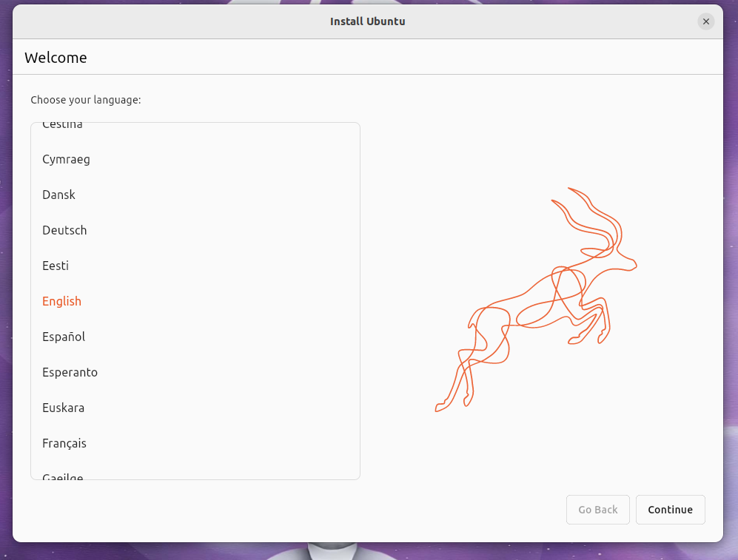Screen dimensions: 738x560
Task: Select Cymraeg in the language list
Action: [66, 159]
